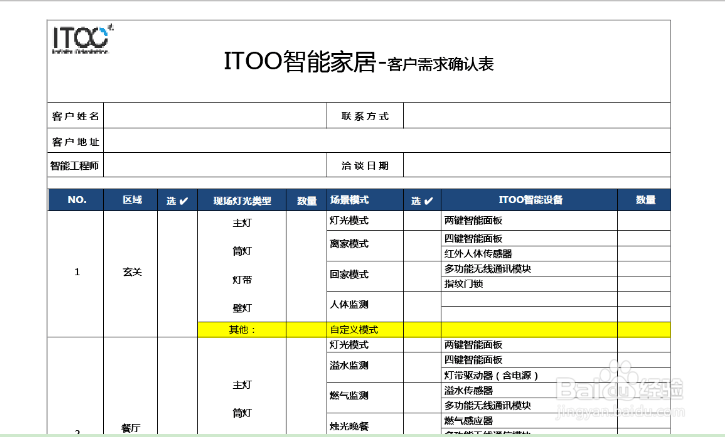The width and height of the screenshot is (725, 437).
Task: Click the '选✔' header beside 场景模式
Action: coord(423,200)
